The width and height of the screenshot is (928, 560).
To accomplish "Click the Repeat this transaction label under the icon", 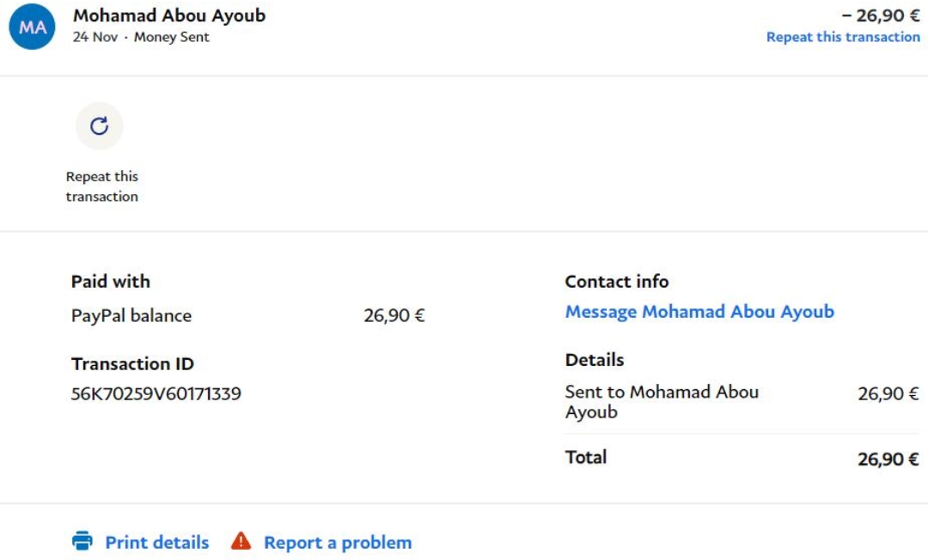I will click(x=101, y=186).
